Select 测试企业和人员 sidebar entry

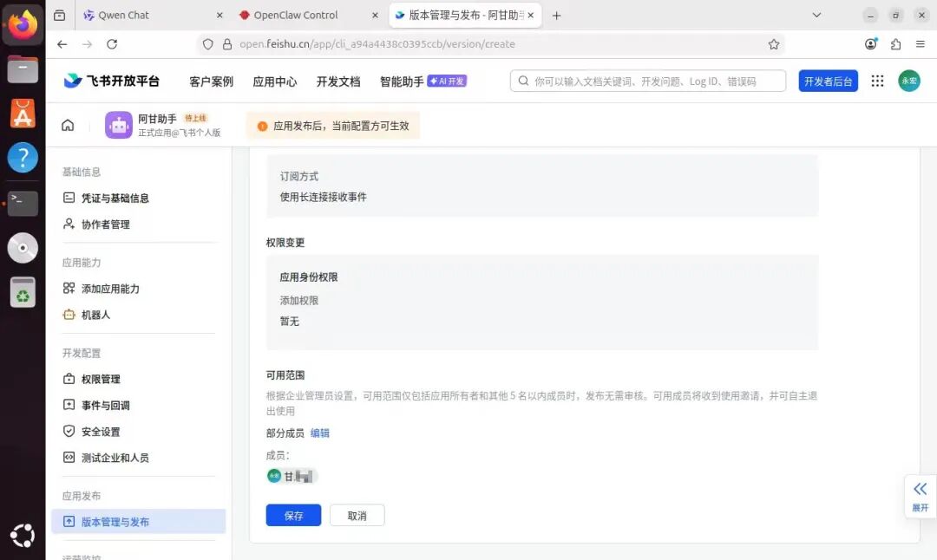pos(112,457)
